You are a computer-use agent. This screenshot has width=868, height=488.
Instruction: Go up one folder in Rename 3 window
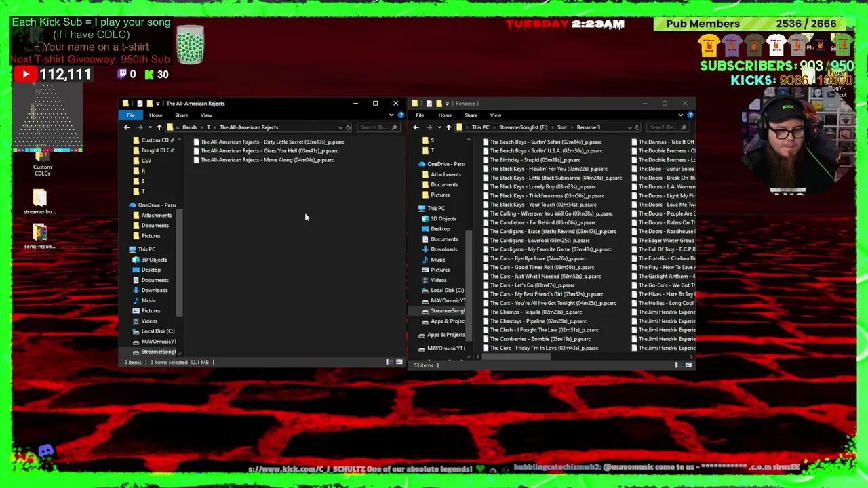tap(448, 127)
